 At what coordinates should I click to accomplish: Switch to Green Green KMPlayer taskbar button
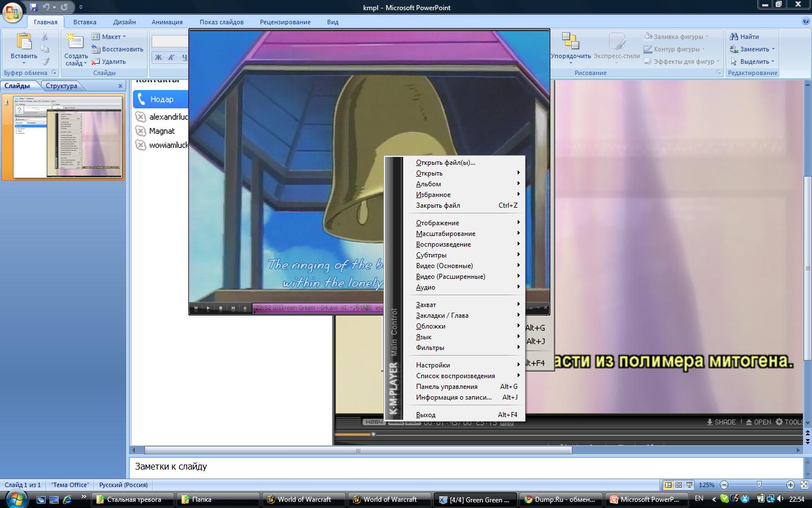[475, 500]
